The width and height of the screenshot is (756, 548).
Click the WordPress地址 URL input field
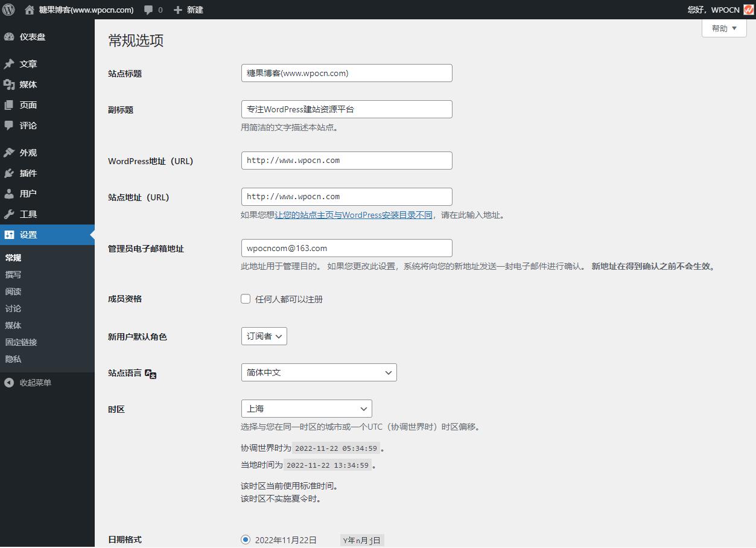(x=347, y=161)
